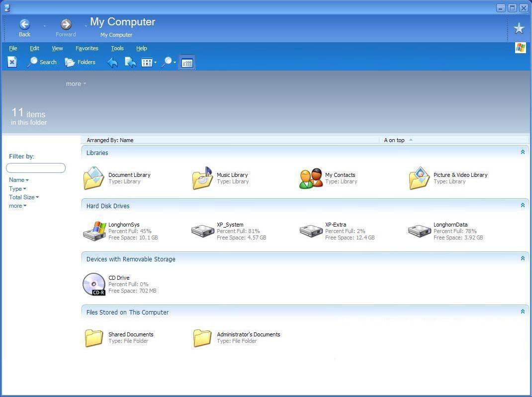
Task: Collapse the Libraries group chevron
Action: coord(522,152)
